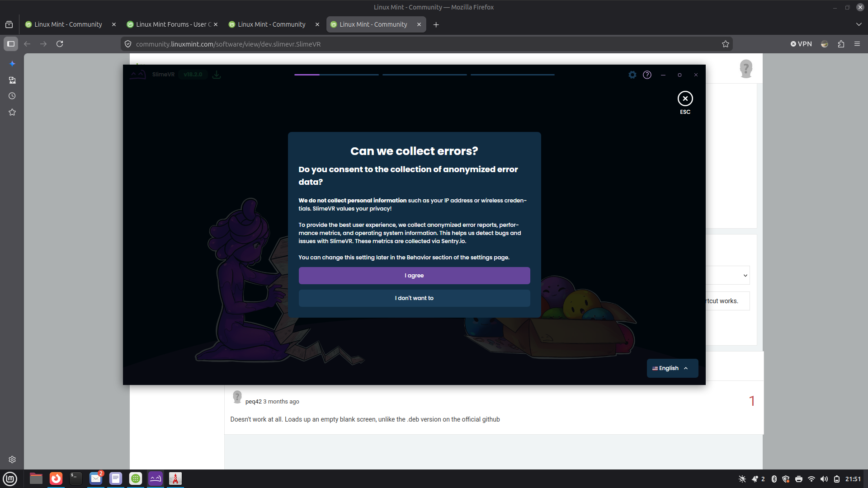Expand the English language selector

coord(672,368)
